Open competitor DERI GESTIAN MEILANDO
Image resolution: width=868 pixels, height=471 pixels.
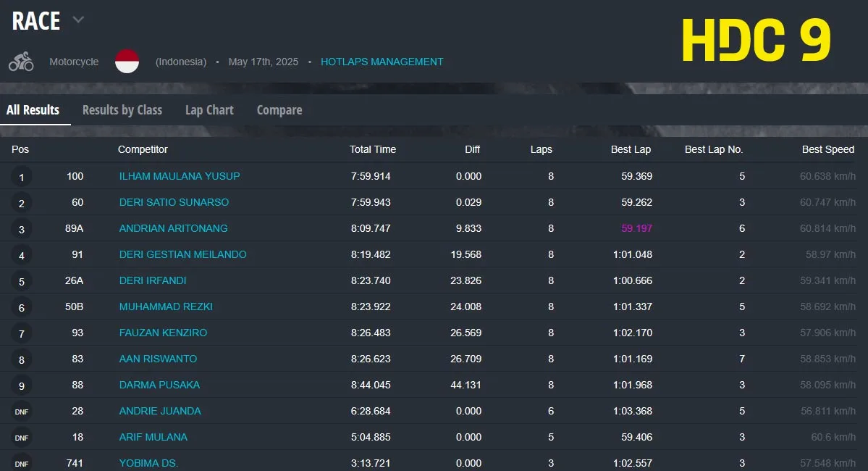pos(182,254)
